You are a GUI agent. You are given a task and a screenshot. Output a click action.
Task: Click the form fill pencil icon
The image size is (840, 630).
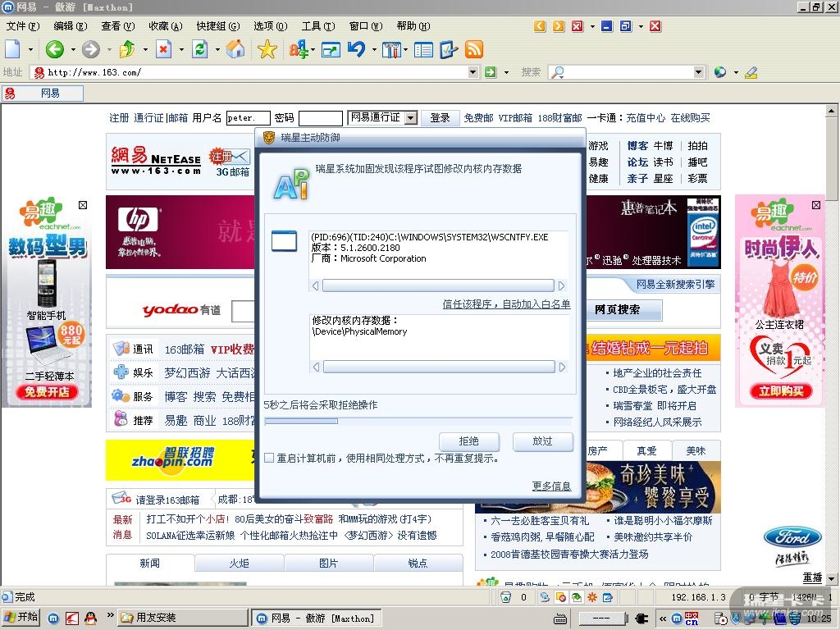pyautogui.click(x=449, y=49)
